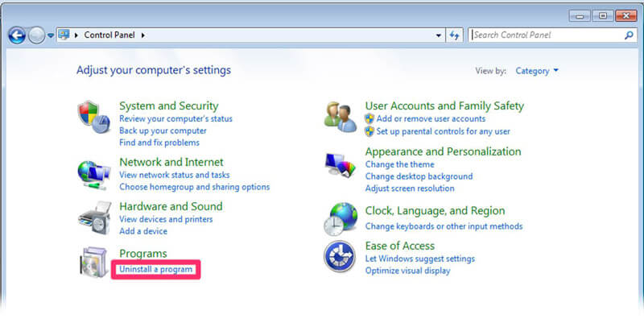Select the Control Panel breadcrumb item
The image size is (644, 319).
tap(109, 35)
